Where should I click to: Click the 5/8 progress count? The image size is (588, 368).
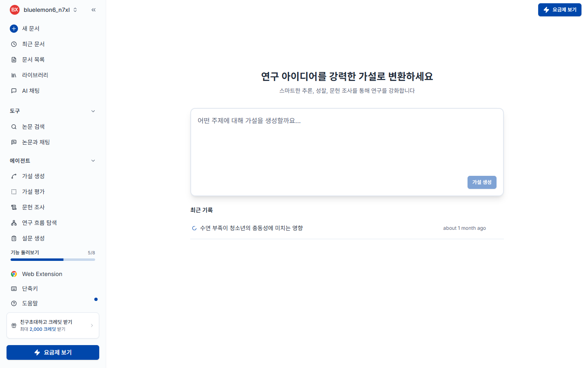click(x=91, y=253)
